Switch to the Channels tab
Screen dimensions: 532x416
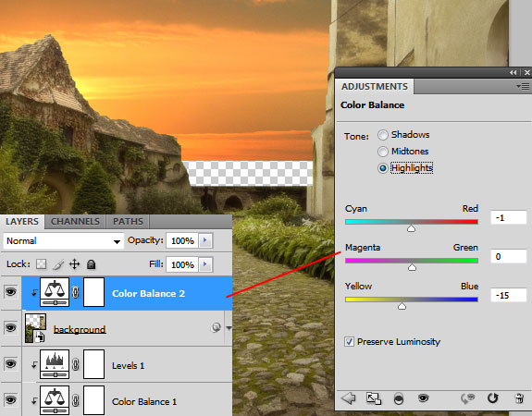tap(75, 221)
